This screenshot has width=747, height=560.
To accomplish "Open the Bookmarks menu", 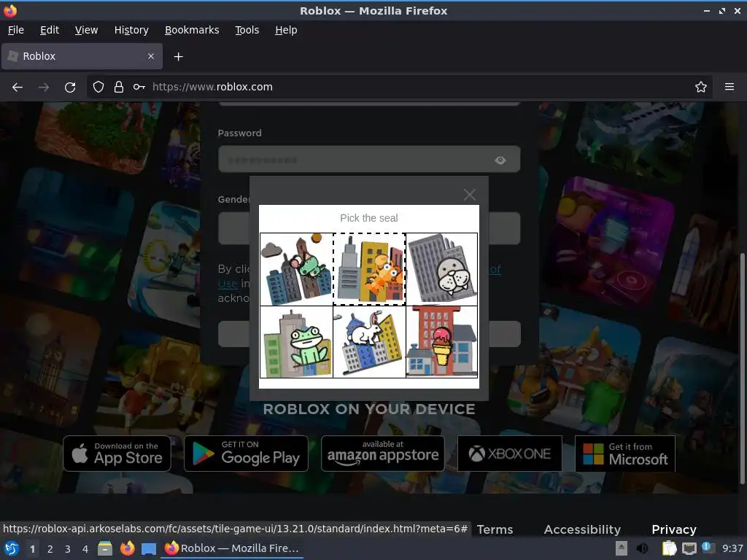I will point(192,30).
